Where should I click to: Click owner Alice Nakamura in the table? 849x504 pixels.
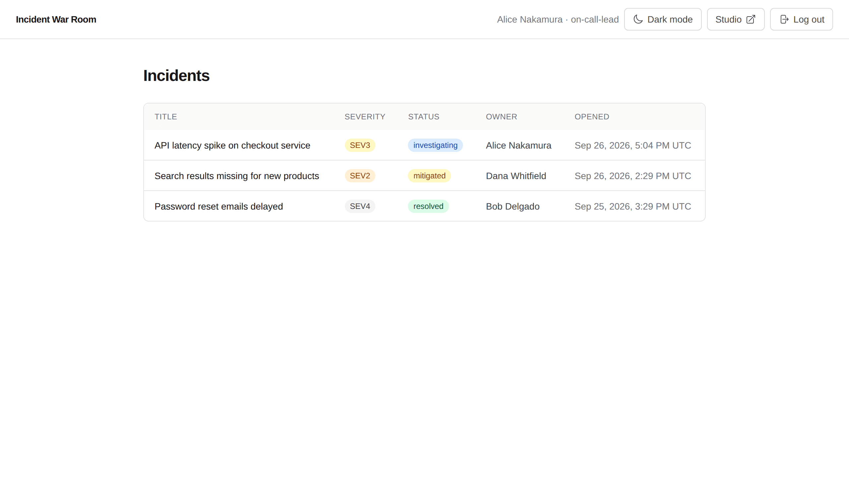[519, 145]
